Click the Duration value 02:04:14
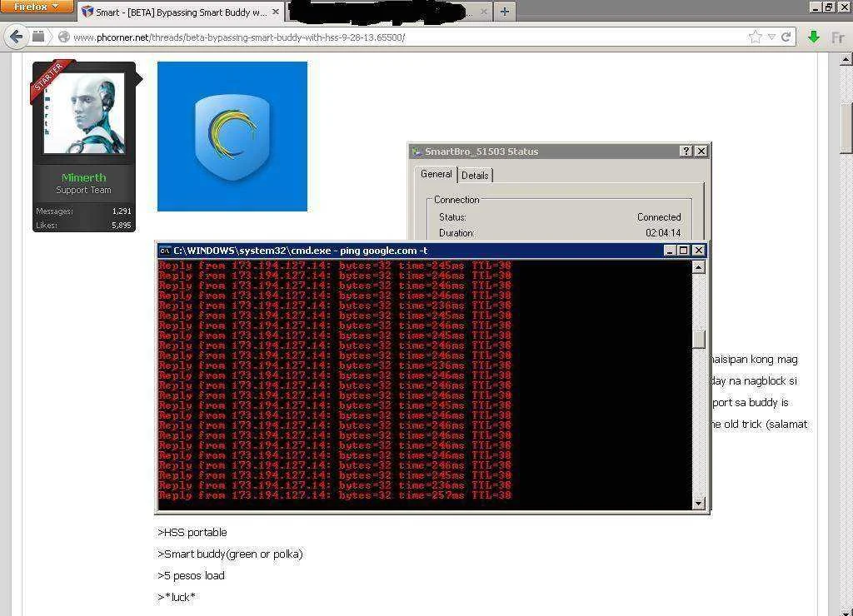 (663, 233)
